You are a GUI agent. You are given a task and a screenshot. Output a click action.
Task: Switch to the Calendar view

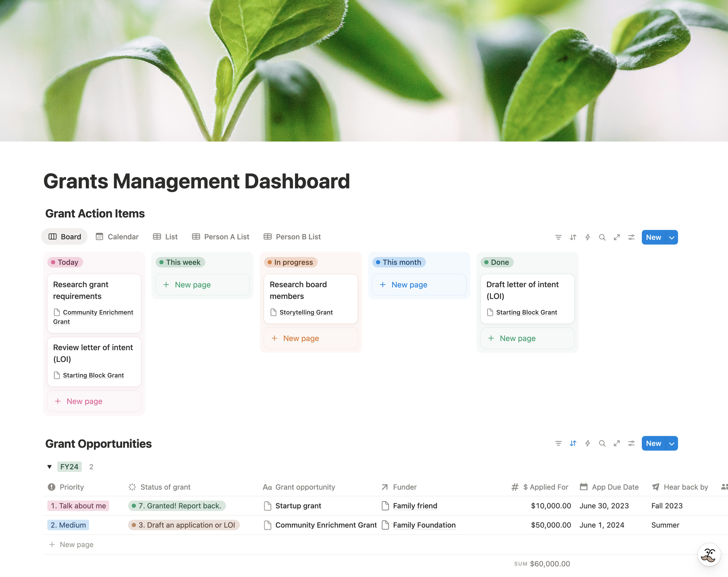point(117,237)
